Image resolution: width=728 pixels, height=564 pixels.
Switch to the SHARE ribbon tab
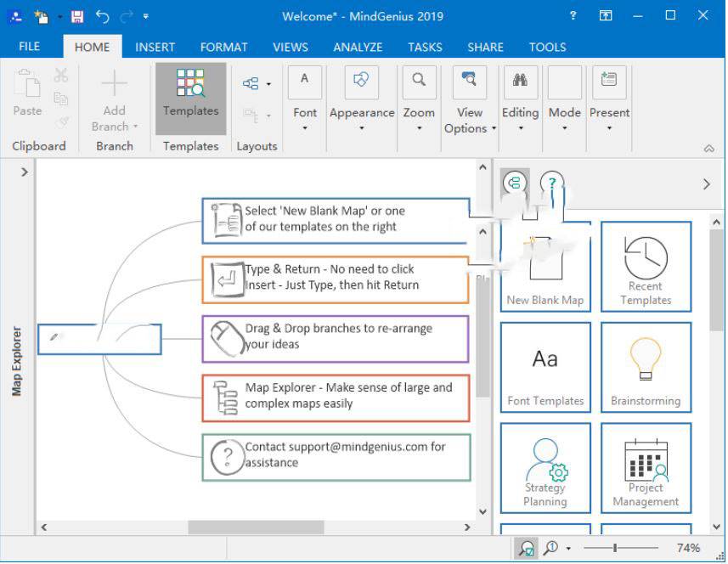[x=485, y=47]
